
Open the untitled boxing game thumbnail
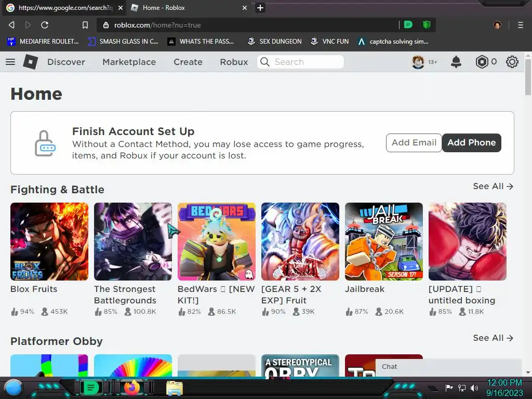468,242
